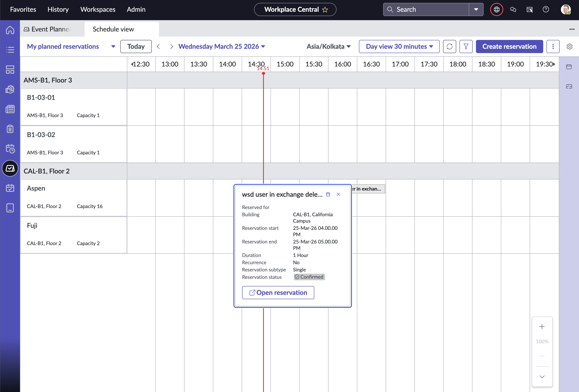Click the calendar icon in reservation popup
Viewport: 579px width, 392px height.
pyautogui.click(x=328, y=194)
